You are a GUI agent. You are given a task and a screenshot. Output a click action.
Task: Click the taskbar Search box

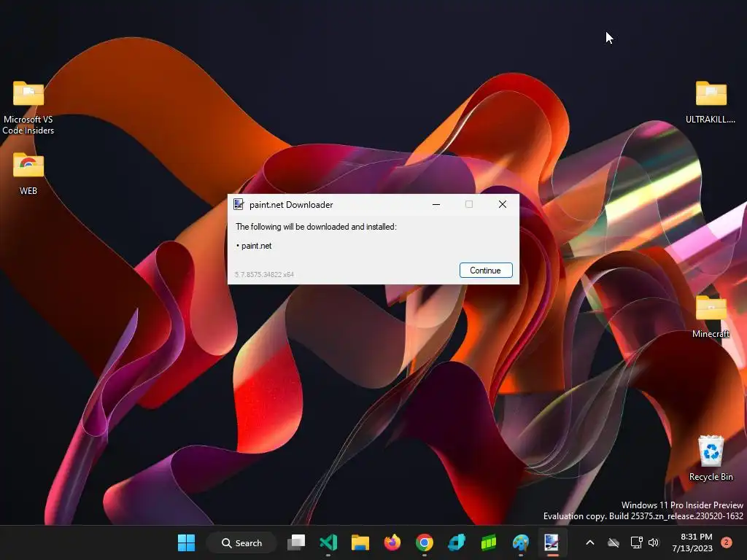(x=241, y=542)
